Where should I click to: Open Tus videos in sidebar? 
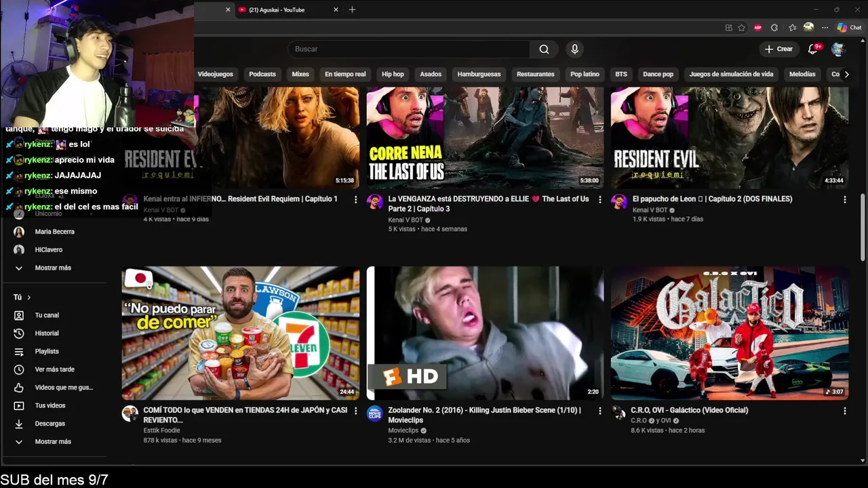point(50,405)
